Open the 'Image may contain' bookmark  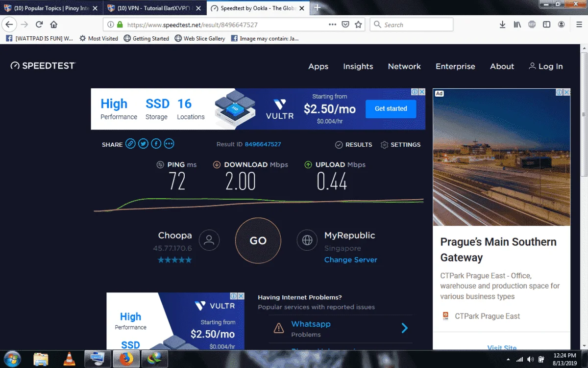coord(265,38)
